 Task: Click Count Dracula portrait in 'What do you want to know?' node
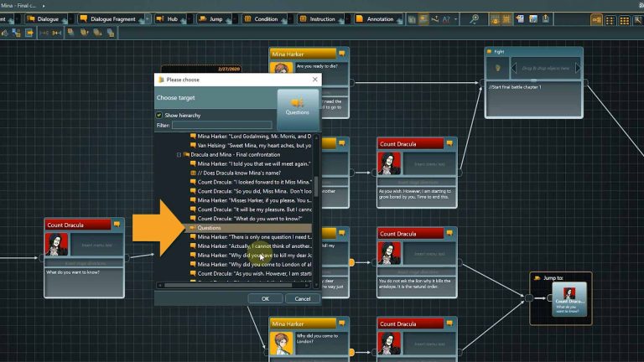coord(57,244)
